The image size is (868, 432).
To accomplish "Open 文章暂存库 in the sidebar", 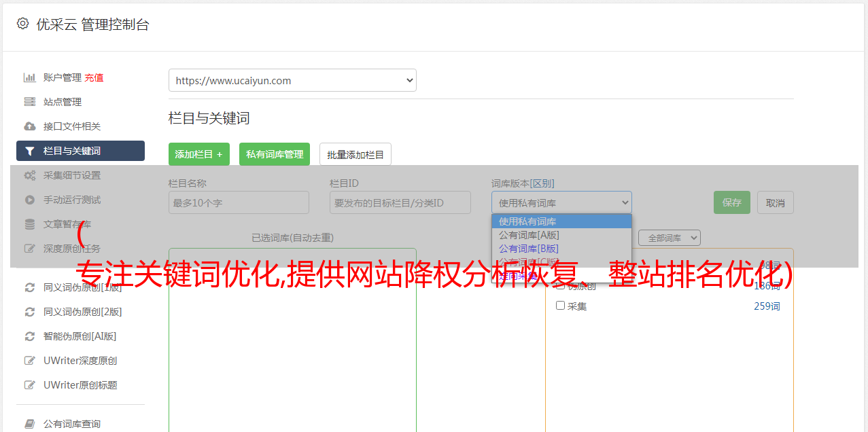I will coord(67,224).
